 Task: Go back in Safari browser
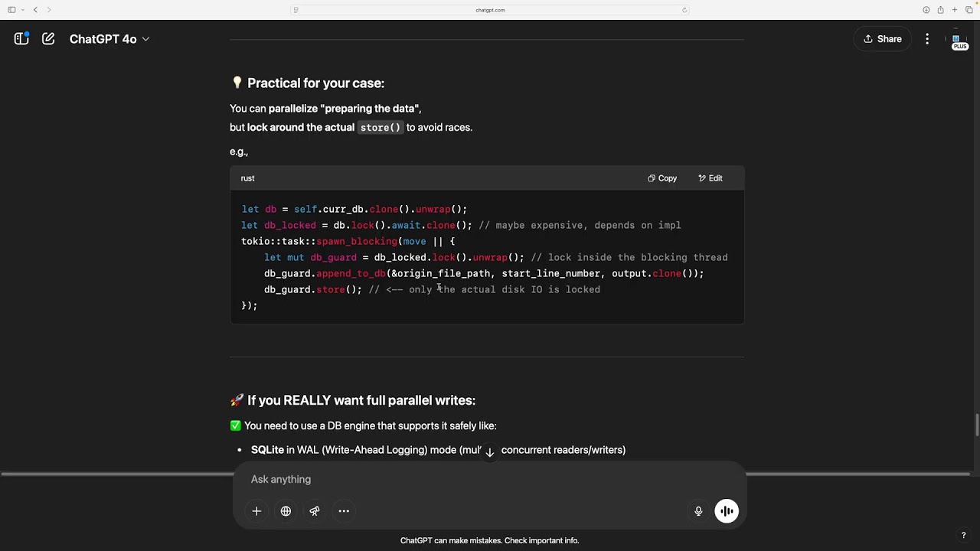35,10
